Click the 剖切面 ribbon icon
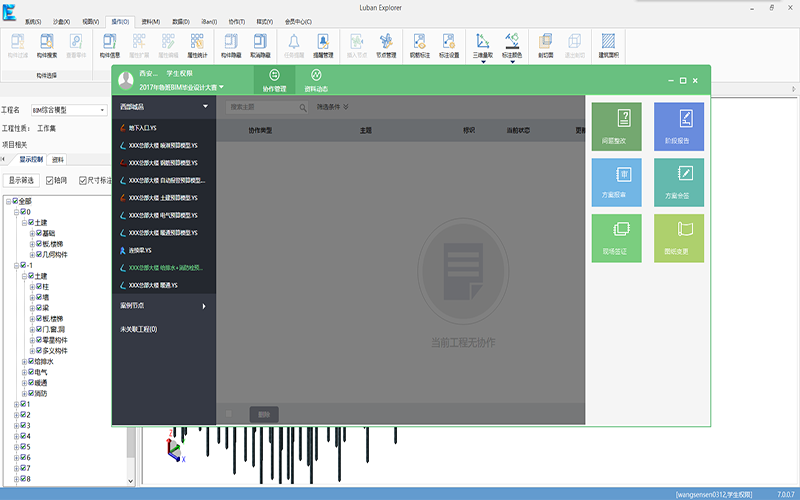The width and height of the screenshot is (800, 500). pyautogui.click(x=545, y=45)
